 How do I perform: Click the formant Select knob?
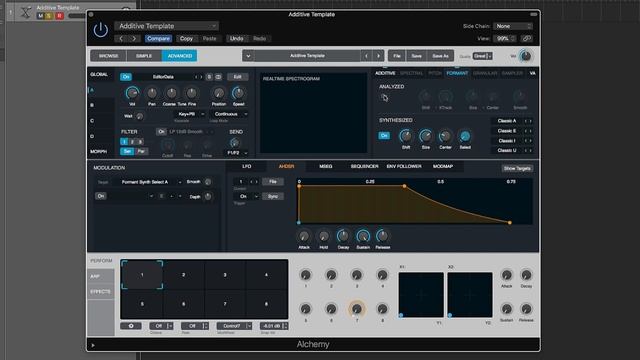pyautogui.click(x=465, y=136)
